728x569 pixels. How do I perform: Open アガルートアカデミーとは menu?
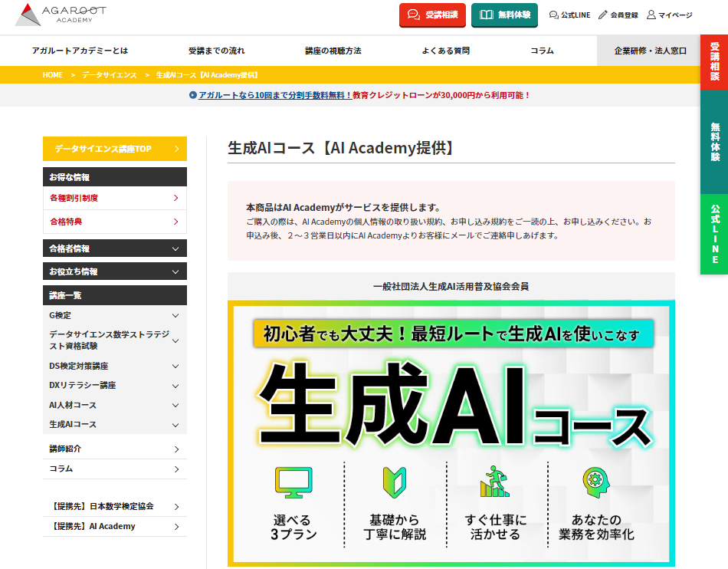80,51
